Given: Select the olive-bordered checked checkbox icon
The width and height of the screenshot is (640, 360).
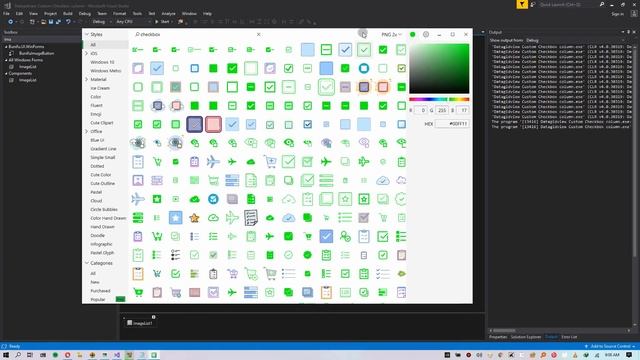Looking at the screenshot, I should click(401, 68).
